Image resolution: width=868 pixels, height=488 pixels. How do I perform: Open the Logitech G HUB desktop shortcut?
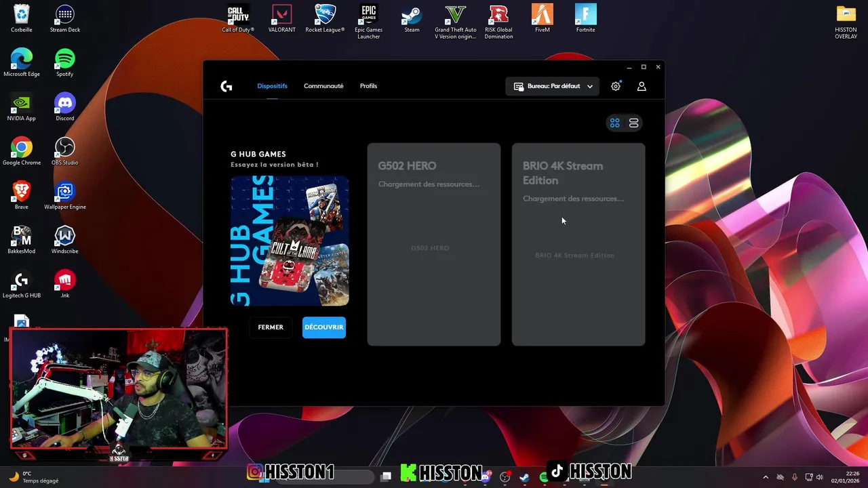[x=22, y=284]
